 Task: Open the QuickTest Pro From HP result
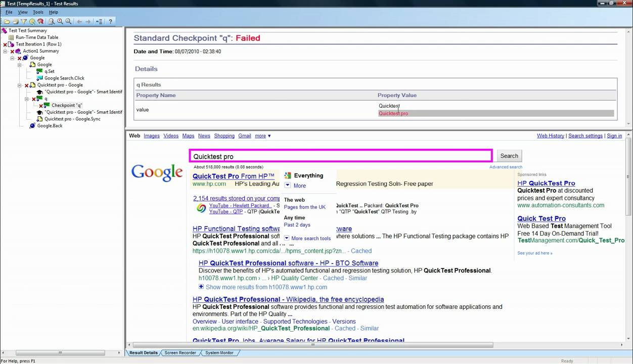tap(234, 176)
